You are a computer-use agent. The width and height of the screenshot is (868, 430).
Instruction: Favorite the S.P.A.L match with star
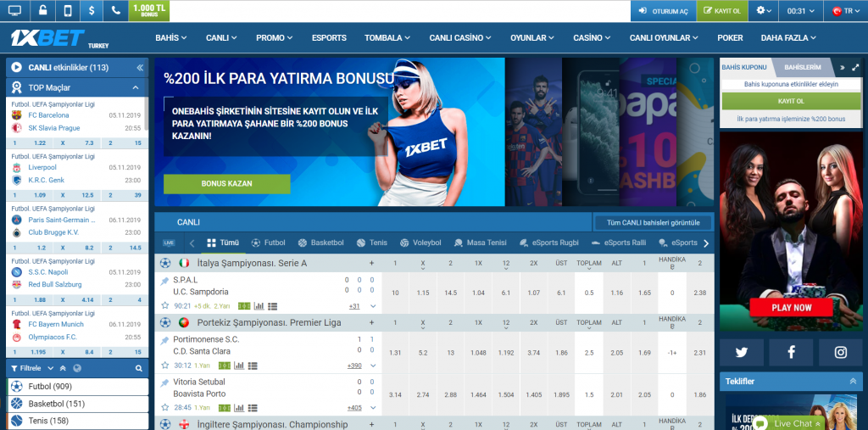pos(165,305)
